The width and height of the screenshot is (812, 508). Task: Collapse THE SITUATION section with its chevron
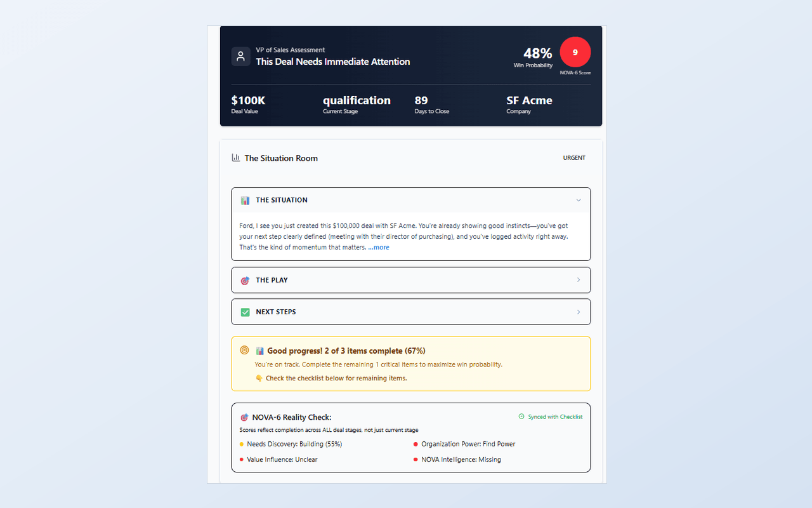(x=579, y=200)
